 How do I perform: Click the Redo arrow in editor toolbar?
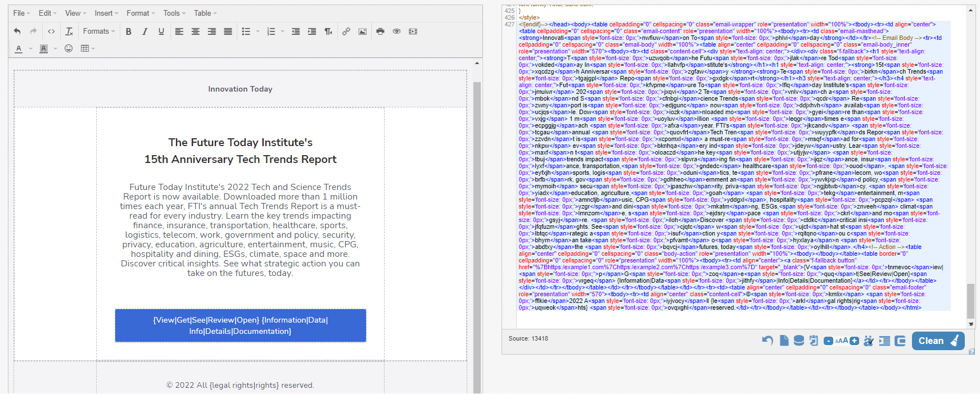pyautogui.click(x=34, y=31)
